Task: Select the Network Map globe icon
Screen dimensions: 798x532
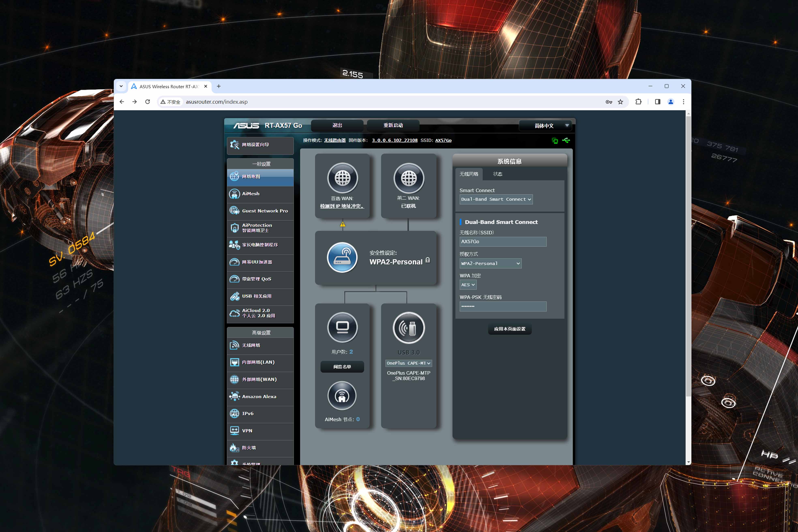Action: coord(234,176)
